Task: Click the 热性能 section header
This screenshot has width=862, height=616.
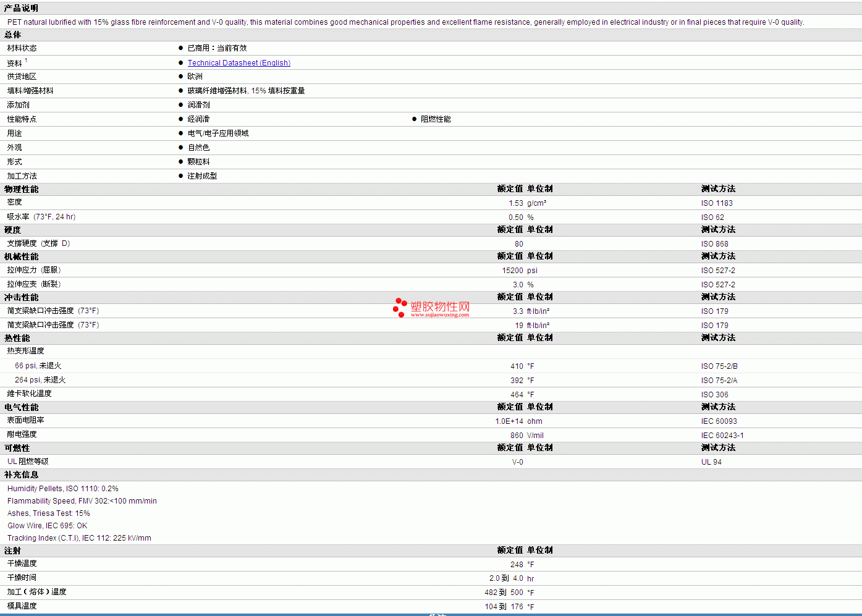Action: click(x=17, y=338)
